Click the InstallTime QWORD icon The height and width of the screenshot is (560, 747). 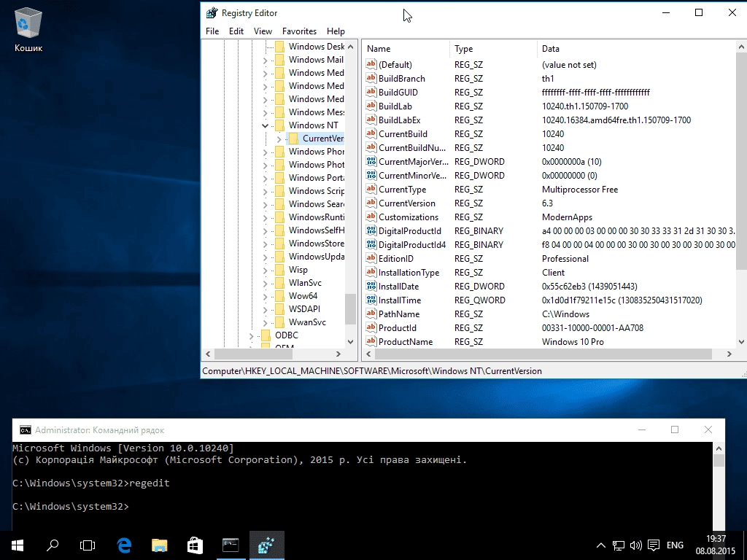click(x=371, y=300)
